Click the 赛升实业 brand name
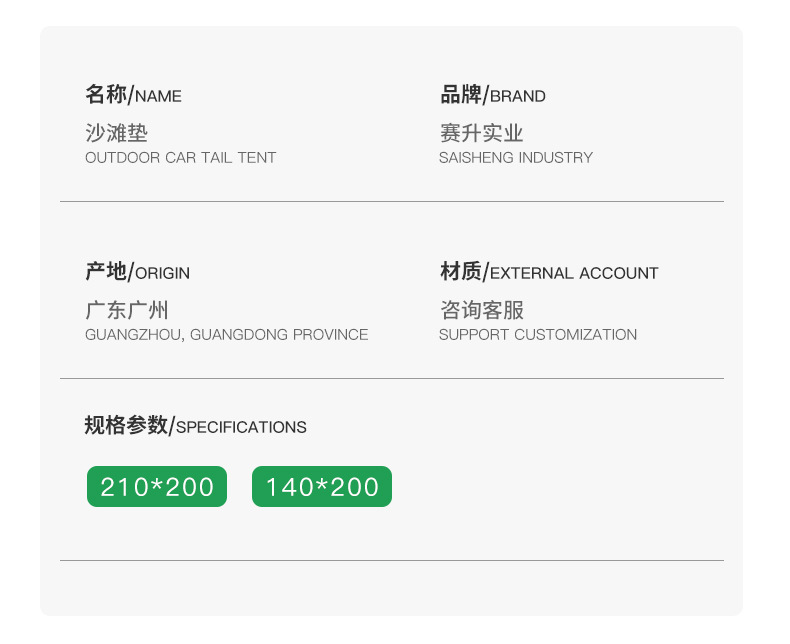790x644 pixels. (481, 133)
